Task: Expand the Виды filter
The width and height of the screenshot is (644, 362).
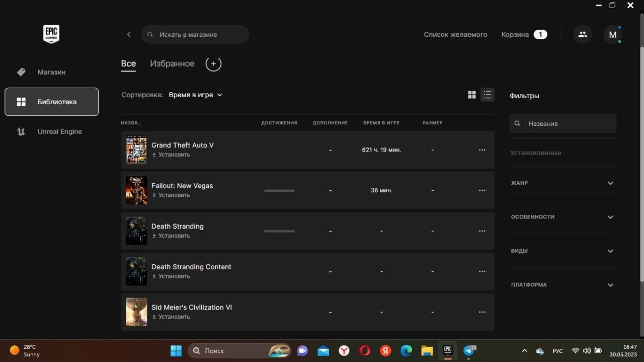Action: (562, 251)
